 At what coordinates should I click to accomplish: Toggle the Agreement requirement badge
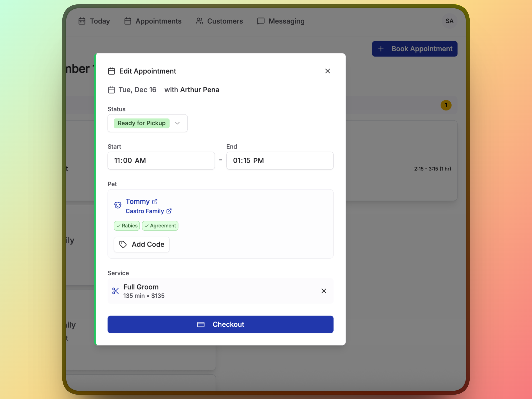(160, 226)
